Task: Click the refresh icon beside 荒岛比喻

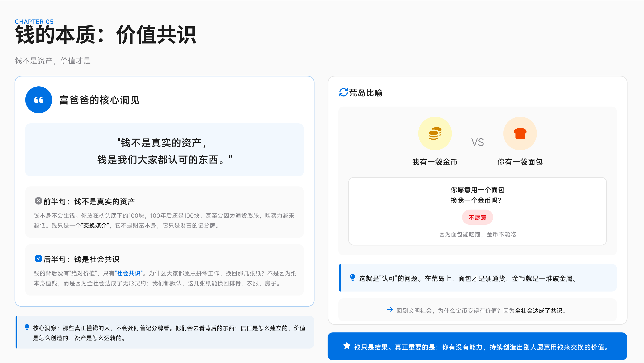Action: tap(343, 92)
